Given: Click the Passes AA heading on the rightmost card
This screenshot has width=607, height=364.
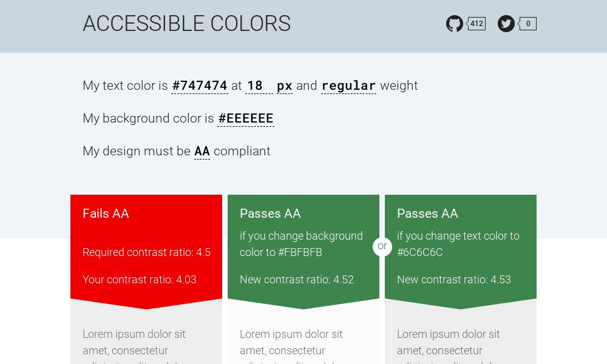Looking at the screenshot, I should coord(427,214).
